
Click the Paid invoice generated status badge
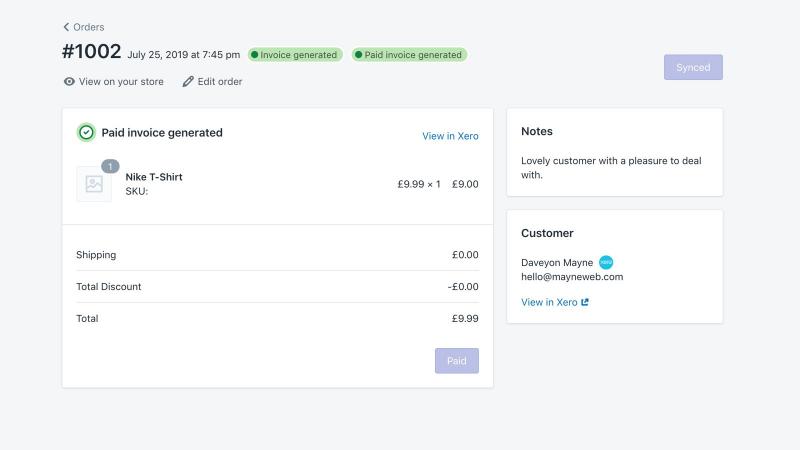pos(409,55)
